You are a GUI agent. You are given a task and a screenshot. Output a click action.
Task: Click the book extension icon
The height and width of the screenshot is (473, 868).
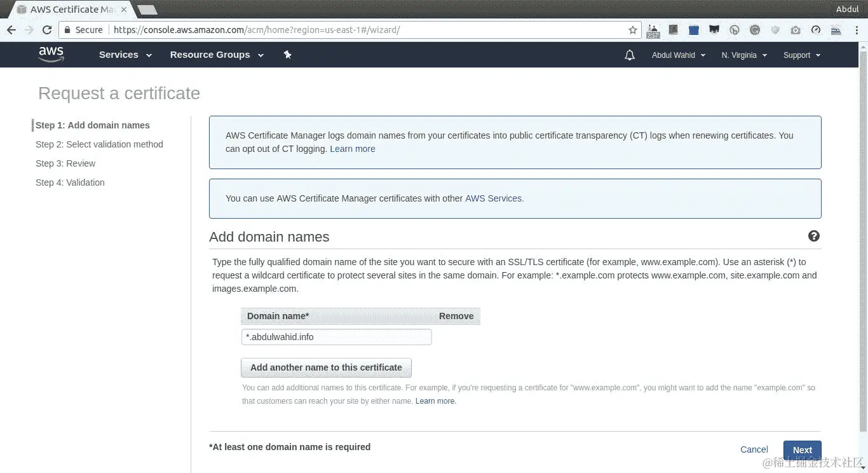point(674,30)
